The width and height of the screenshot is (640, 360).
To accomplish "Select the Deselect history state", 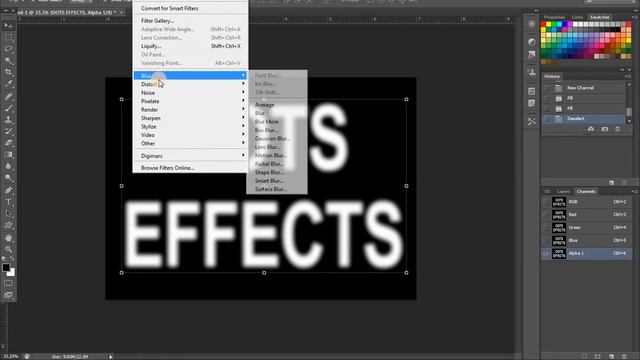I will (x=584, y=118).
